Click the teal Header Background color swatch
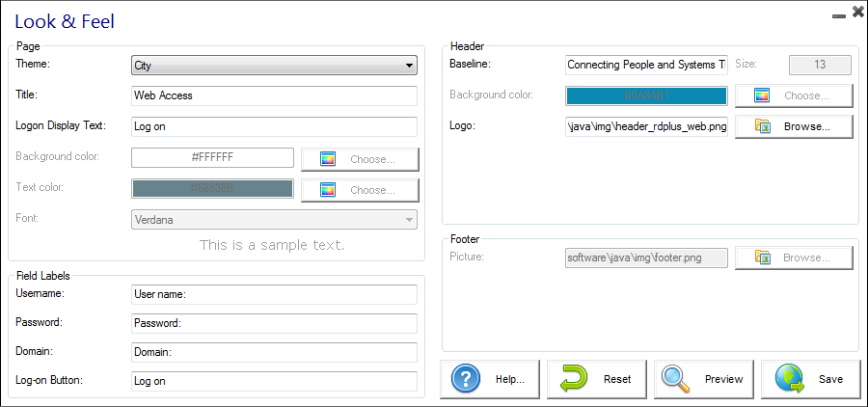 click(x=645, y=95)
